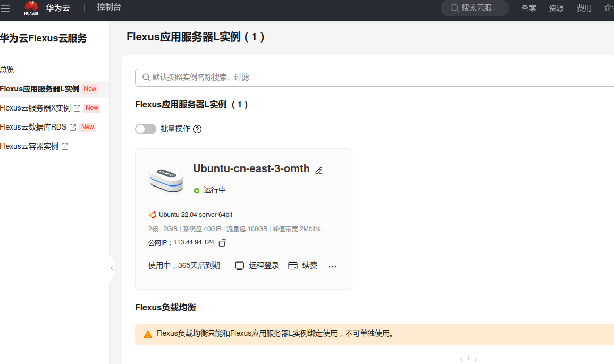Click the external link icon beside Flexus云数据库RDS

coord(73,128)
